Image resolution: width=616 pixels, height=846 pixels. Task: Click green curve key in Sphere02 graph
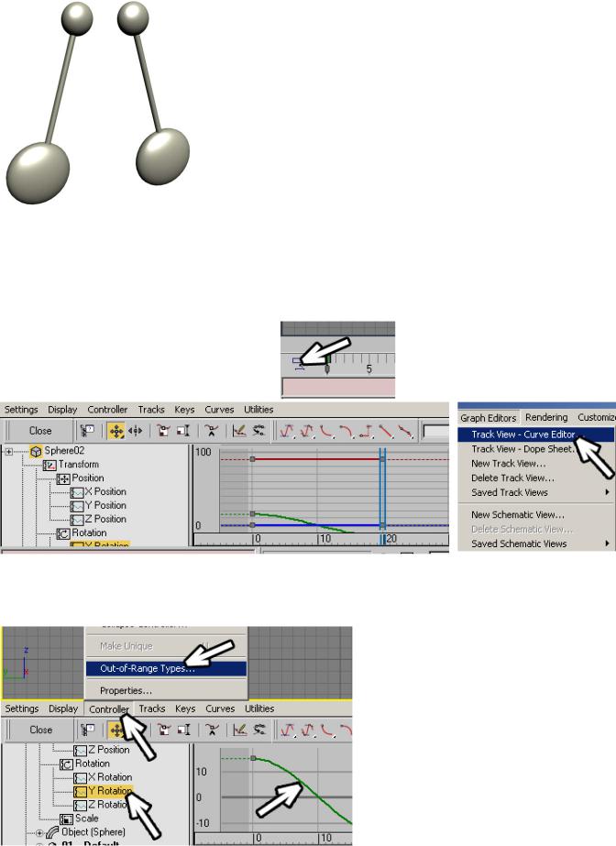pyautogui.click(x=252, y=513)
